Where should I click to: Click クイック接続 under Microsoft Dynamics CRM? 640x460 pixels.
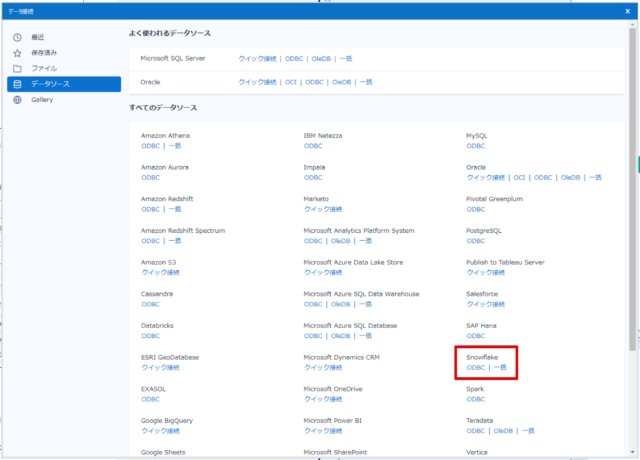tap(323, 367)
